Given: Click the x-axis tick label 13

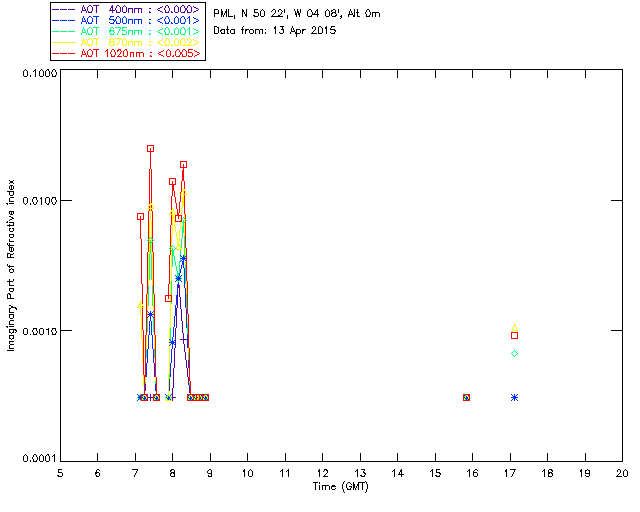Looking at the screenshot, I should pos(360,473).
